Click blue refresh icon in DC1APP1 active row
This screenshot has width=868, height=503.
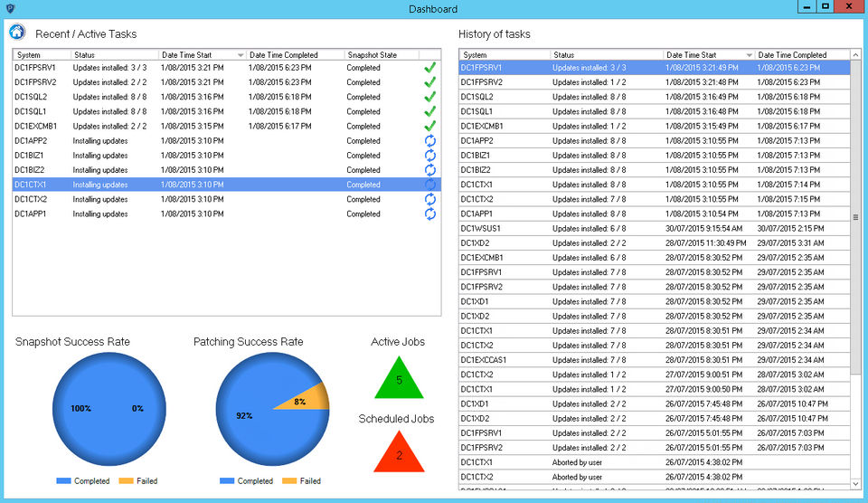[430, 214]
